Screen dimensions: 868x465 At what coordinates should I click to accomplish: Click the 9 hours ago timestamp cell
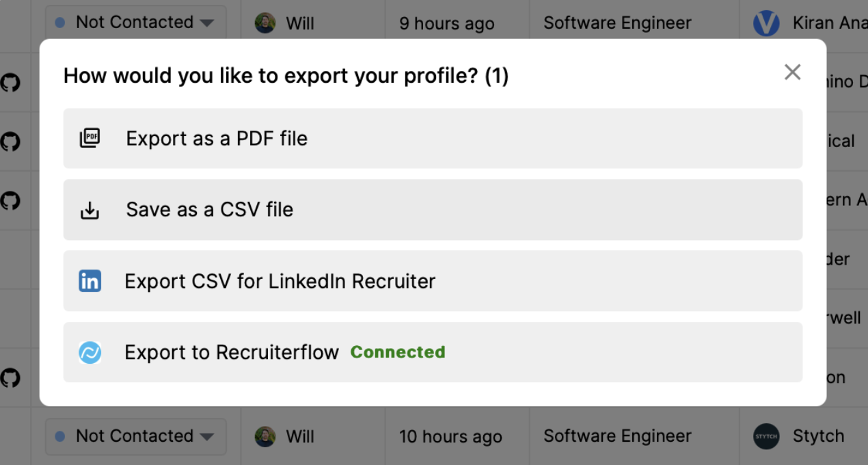click(x=446, y=23)
